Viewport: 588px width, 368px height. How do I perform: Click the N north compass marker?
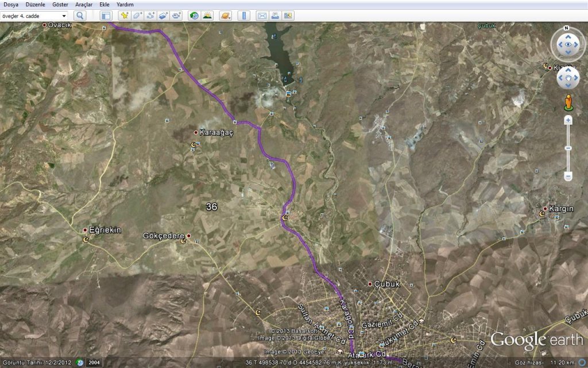pos(566,28)
